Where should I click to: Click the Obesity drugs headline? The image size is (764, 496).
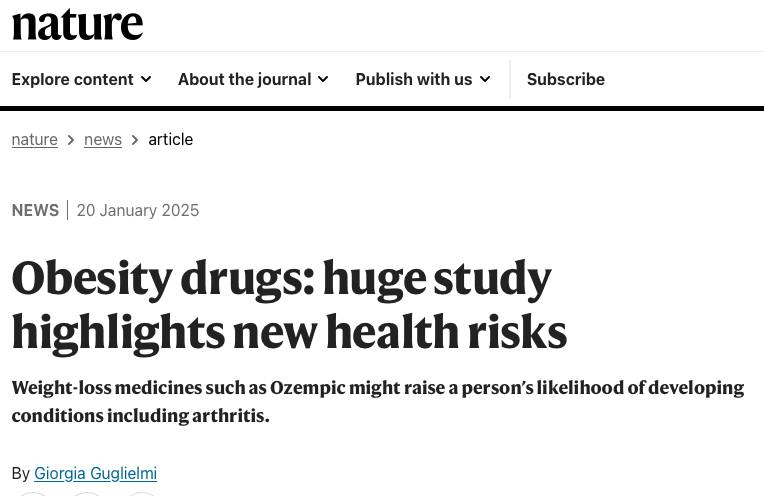point(288,304)
